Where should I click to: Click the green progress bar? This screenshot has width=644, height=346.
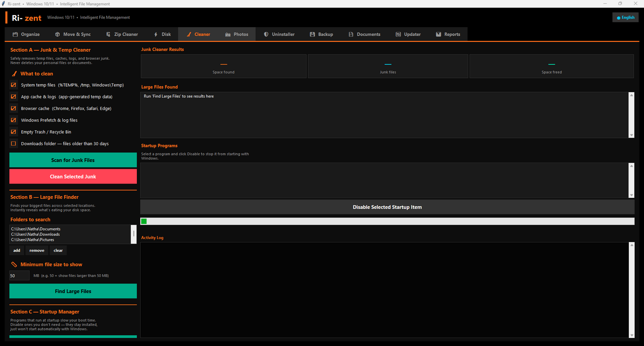point(387,221)
